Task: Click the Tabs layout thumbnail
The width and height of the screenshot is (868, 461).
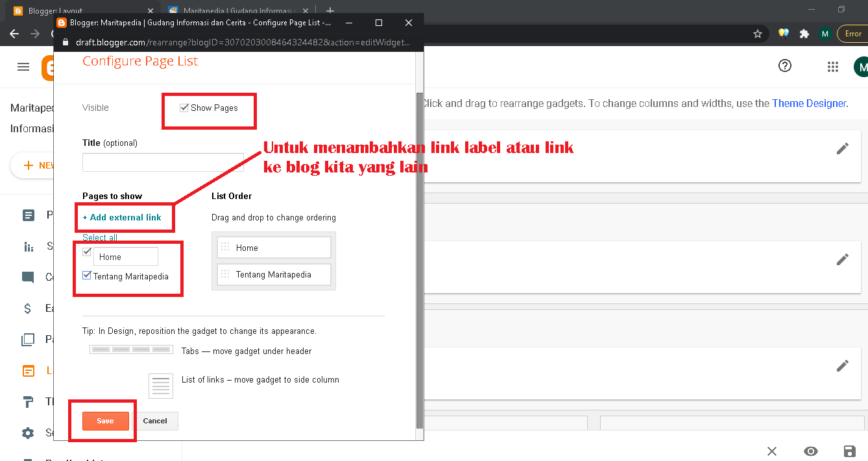Action: (132, 349)
